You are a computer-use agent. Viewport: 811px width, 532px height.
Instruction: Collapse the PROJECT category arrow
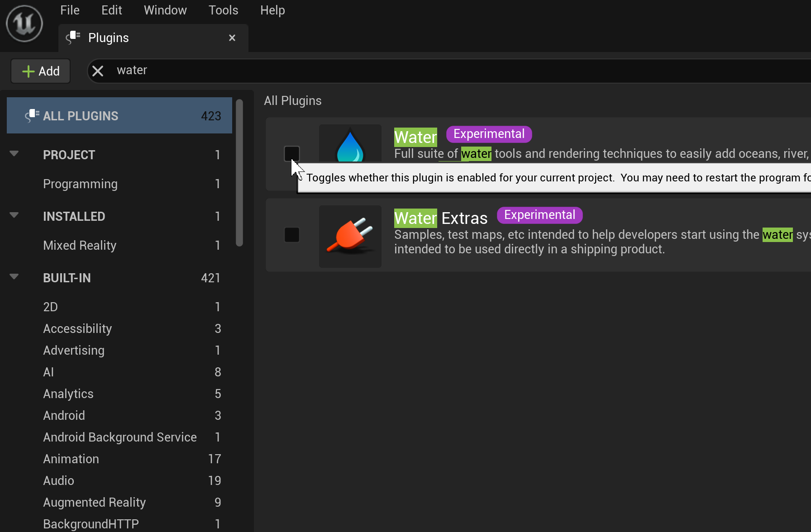pos(14,154)
